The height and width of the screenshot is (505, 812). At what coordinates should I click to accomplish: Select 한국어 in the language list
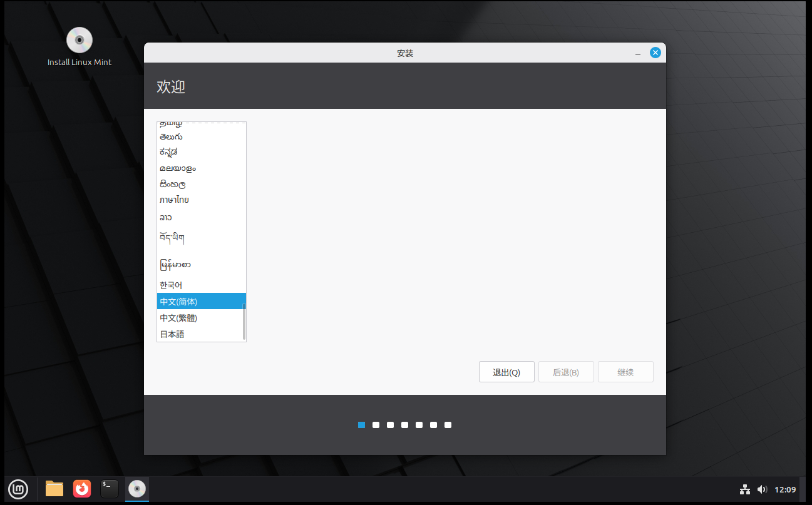(x=171, y=285)
